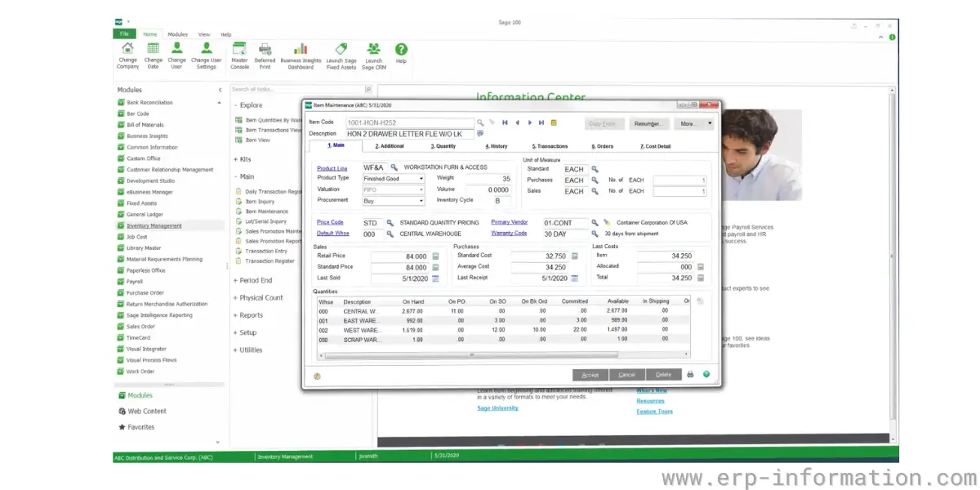This screenshot has width=980, height=490.
Task: Launch Sage CRM from ribbon
Action: [373, 56]
